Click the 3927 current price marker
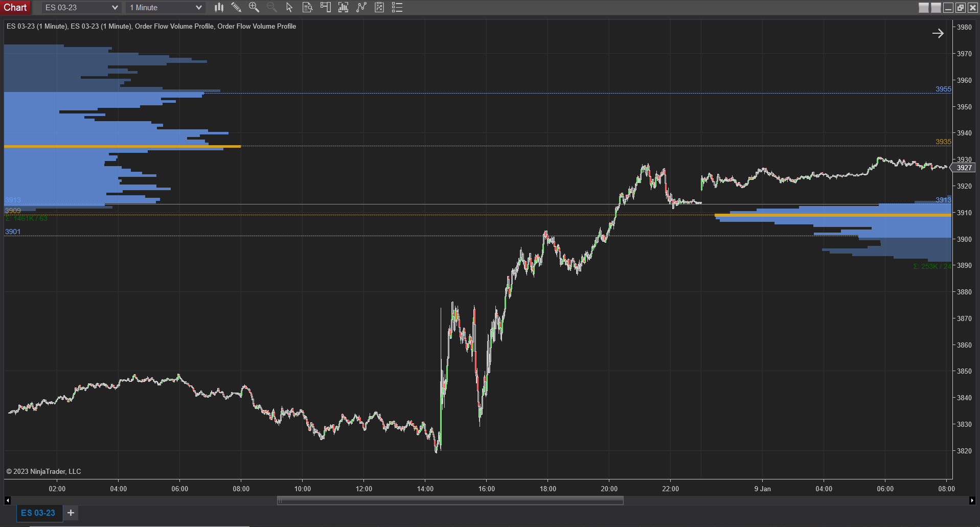This screenshot has width=980, height=527. (964, 168)
